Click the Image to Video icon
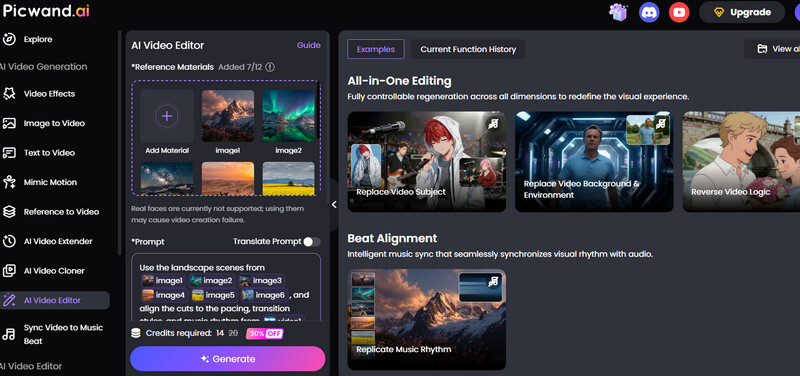Viewport: 800px width, 376px height. click(9, 123)
